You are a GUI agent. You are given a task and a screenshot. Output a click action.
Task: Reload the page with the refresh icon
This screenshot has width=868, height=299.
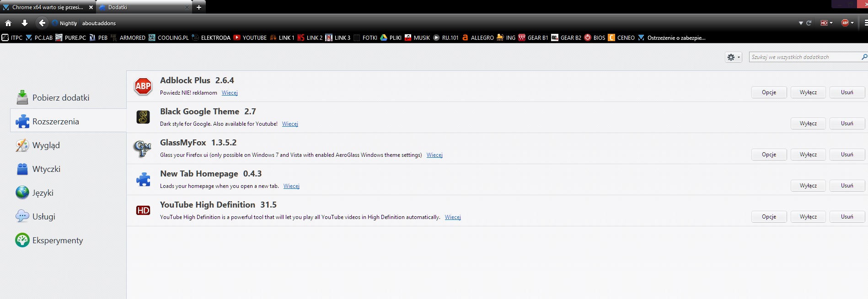[x=809, y=23]
